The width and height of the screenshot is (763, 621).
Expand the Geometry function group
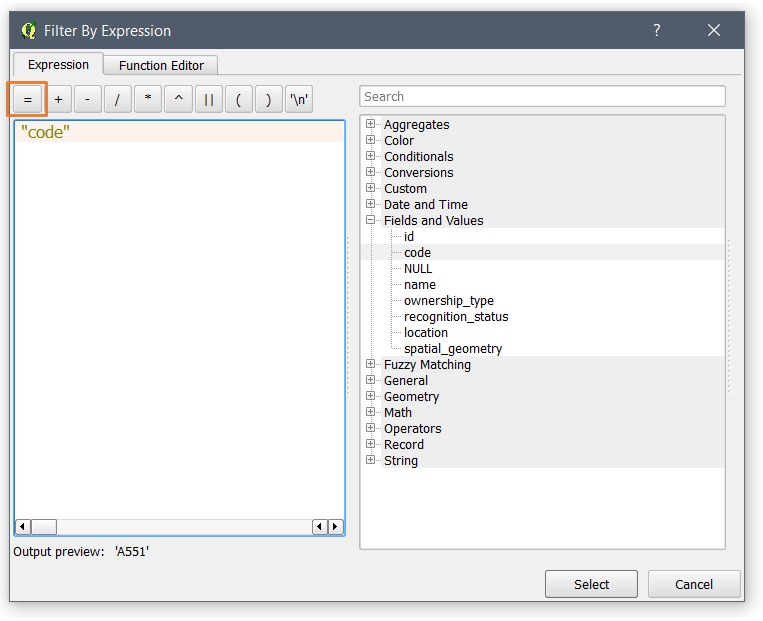pyautogui.click(x=371, y=397)
